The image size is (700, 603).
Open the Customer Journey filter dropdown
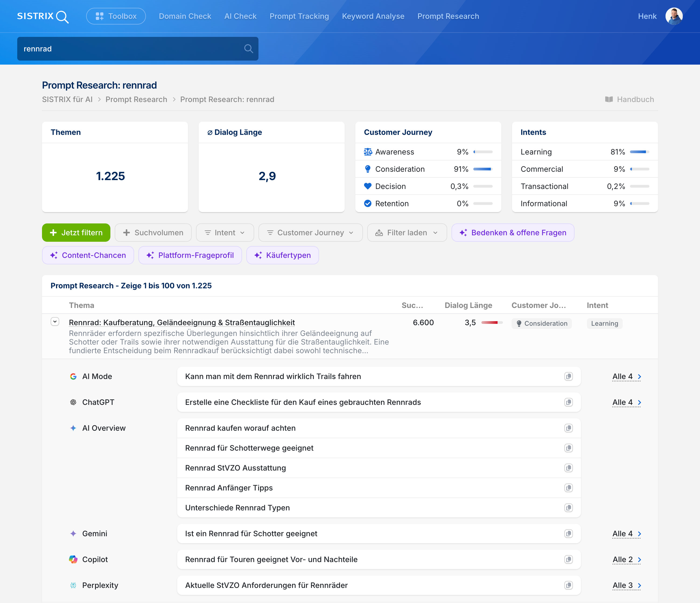coord(310,233)
